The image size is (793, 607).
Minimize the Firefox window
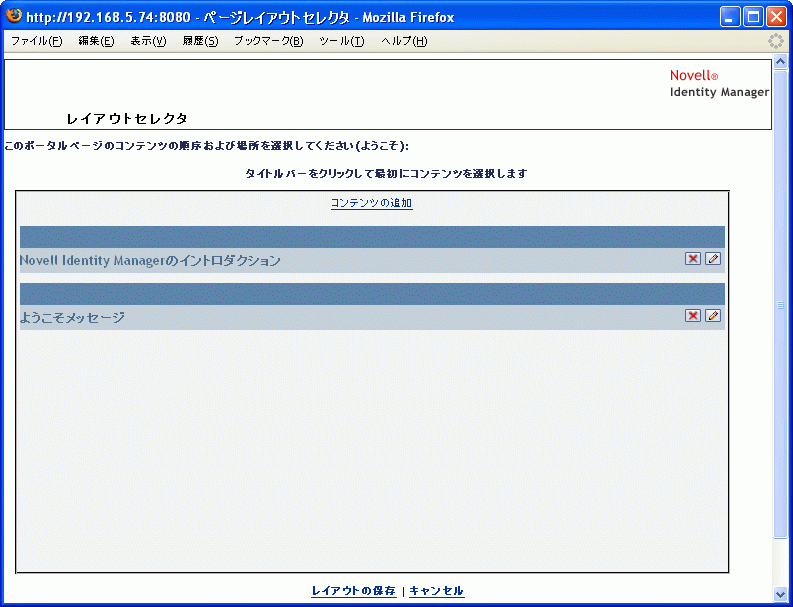729,17
